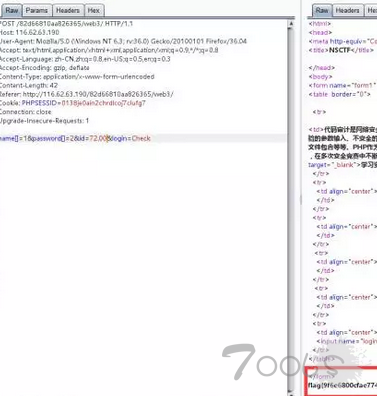Click the flag text in response
The height and width of the screenshot is (396, 377).
point(342,386)
